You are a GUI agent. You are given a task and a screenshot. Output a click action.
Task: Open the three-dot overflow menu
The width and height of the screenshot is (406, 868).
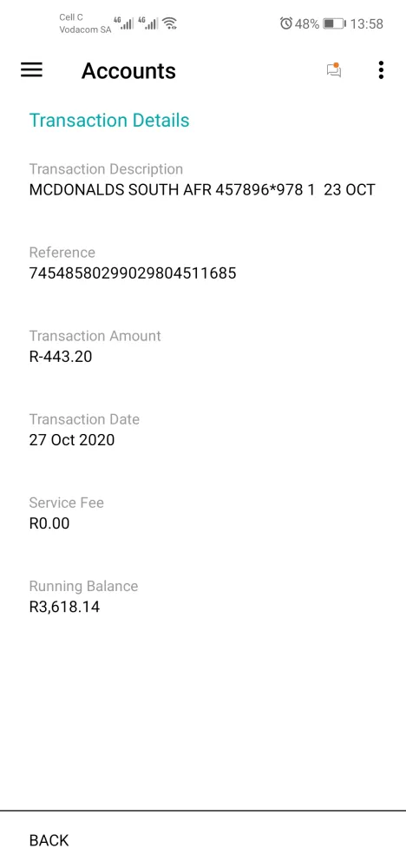(381, 70)
